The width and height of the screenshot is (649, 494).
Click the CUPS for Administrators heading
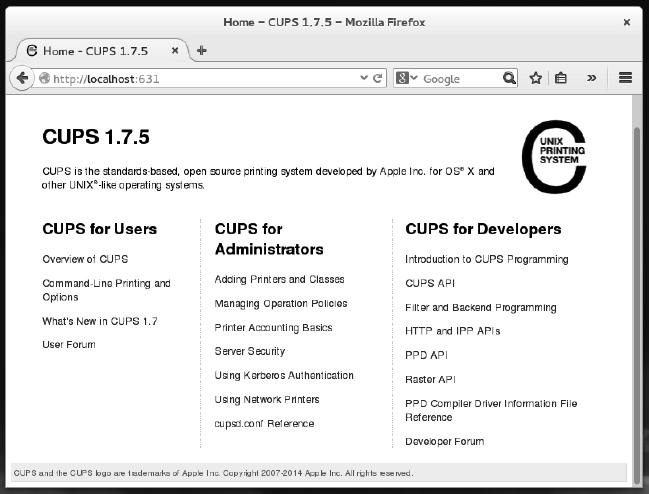(x=269, y=239)
